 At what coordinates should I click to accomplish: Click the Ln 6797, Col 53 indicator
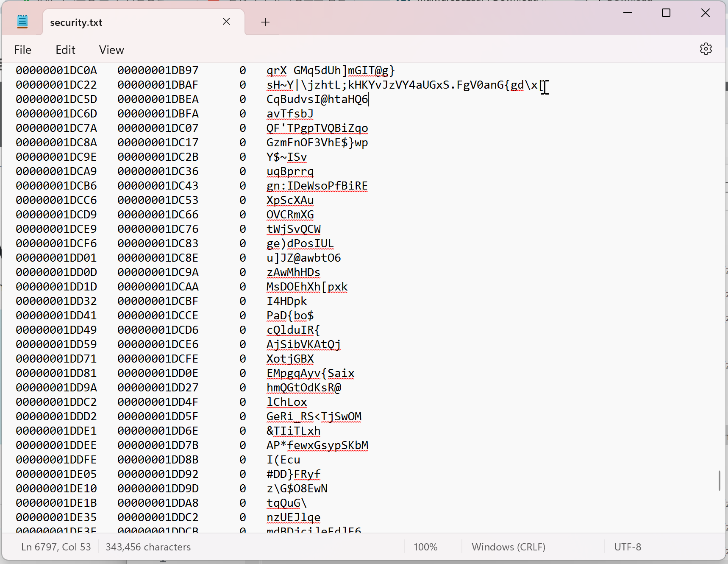pos(56,547)
